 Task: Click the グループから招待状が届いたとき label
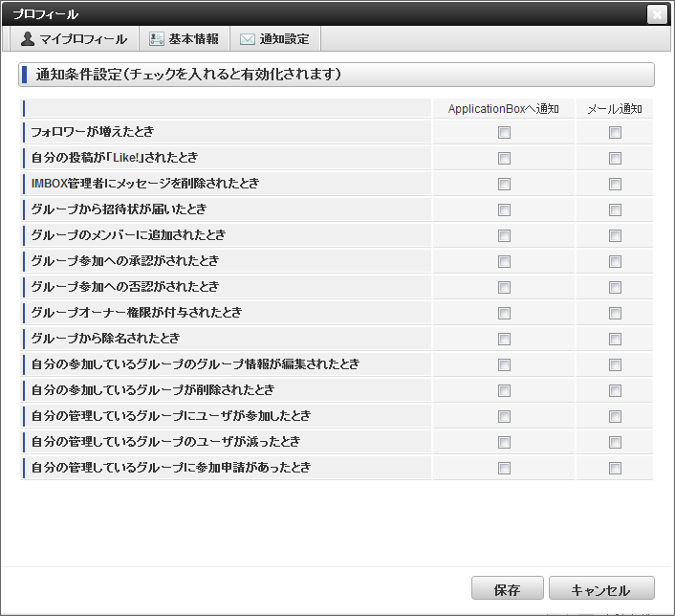(x=119, y=209)
